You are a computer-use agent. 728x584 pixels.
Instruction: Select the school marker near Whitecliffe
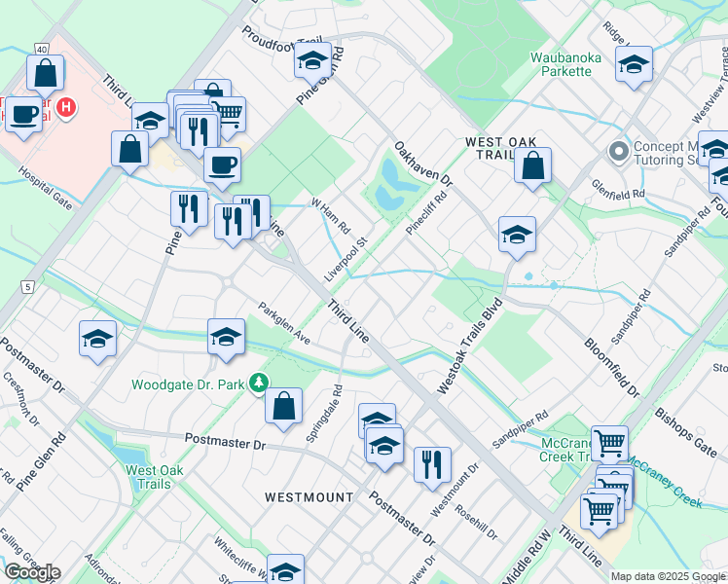285,570
